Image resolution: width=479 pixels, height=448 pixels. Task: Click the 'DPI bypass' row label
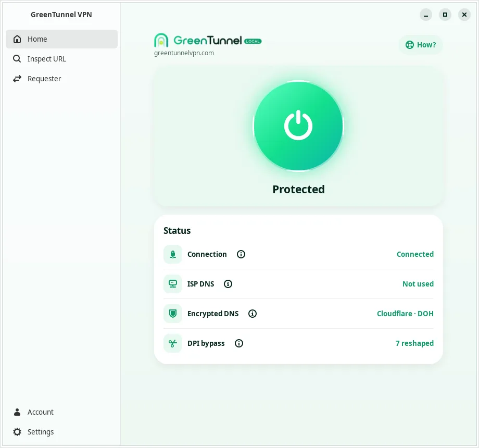[x=206, y=343]
